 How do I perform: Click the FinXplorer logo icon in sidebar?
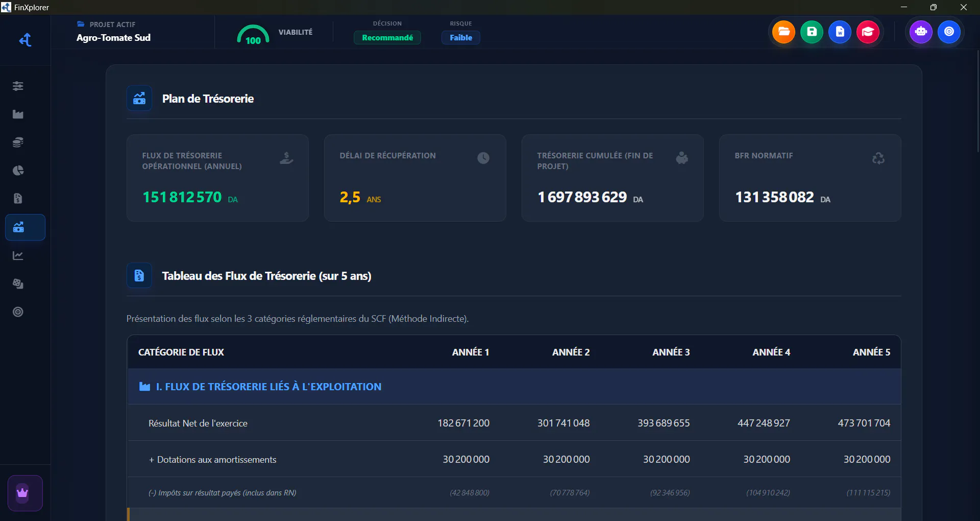pos(25,40)
